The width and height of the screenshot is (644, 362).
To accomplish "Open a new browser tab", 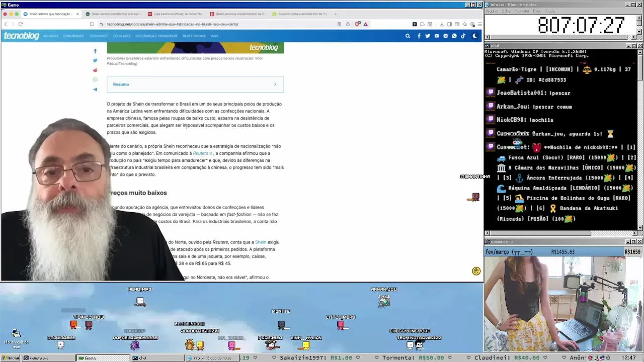I will 336,14.
